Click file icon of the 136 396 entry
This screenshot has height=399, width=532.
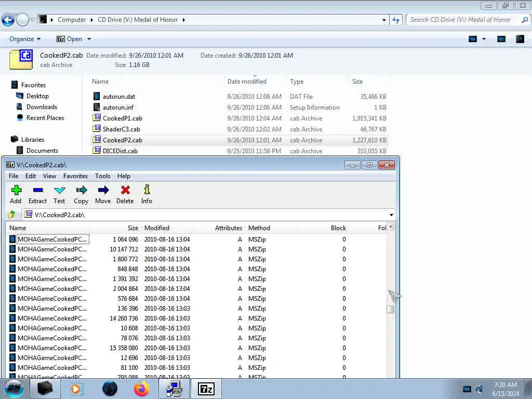click(x=12, y=309)
